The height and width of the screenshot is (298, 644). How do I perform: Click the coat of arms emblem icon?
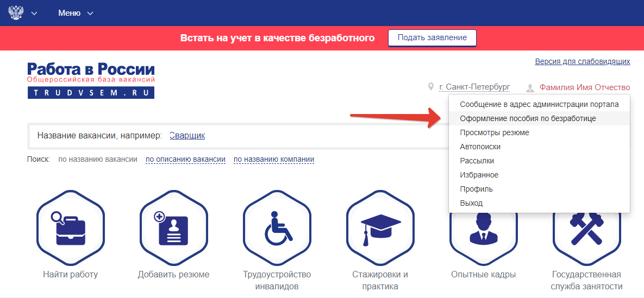click(16, 12)
